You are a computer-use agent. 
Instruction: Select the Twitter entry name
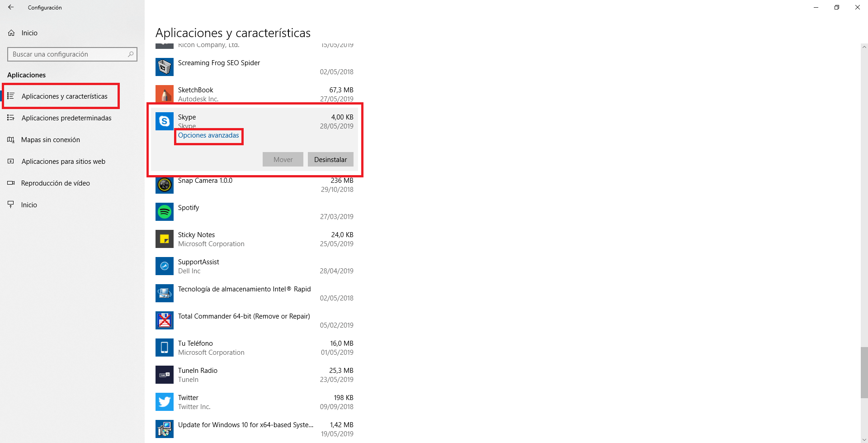tap(188, 398)
